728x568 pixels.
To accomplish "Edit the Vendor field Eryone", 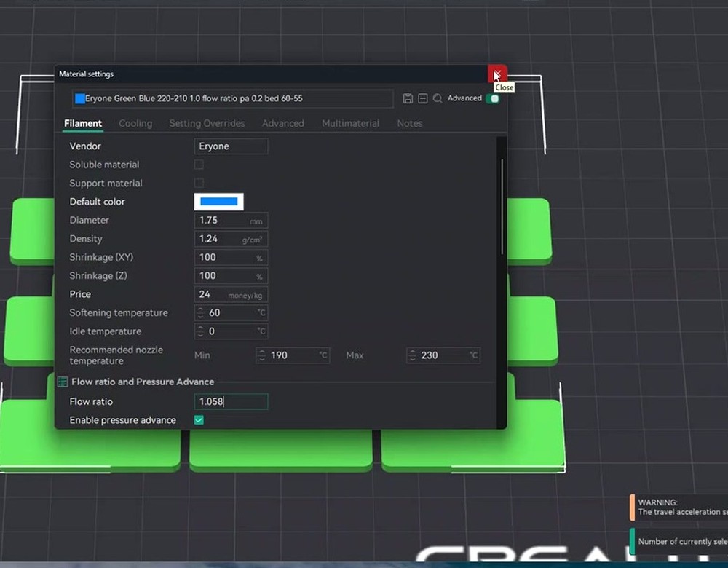I will (231, 146).
